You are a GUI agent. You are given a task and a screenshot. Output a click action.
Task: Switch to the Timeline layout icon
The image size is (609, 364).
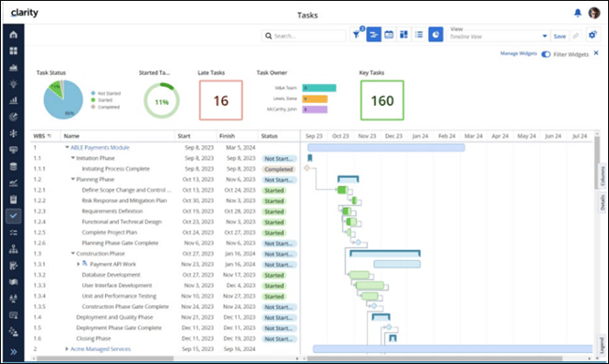pos(374,35)
